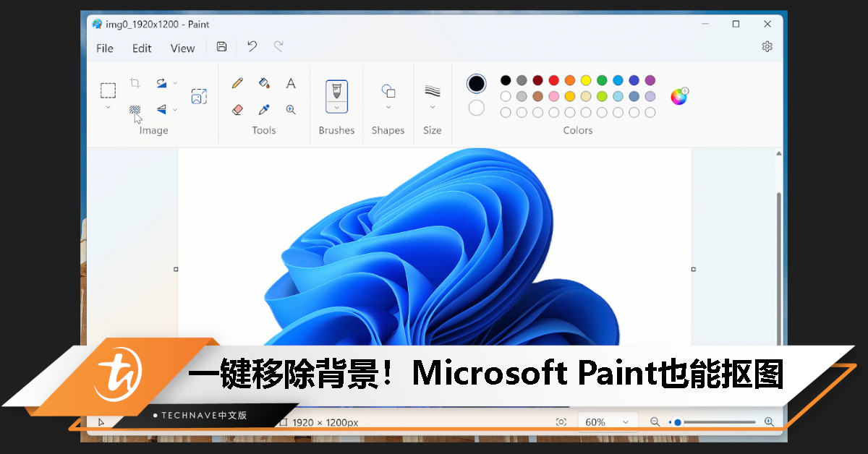This screenshot has height=454, width=868.
Task: Expand the Brushes type dropdown
Action: (336, 107)
